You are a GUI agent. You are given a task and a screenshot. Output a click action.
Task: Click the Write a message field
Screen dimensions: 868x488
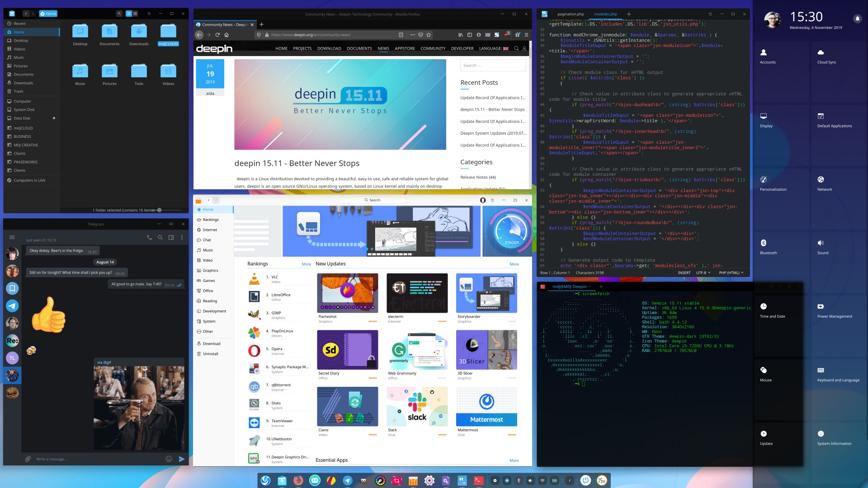(97, 459)
